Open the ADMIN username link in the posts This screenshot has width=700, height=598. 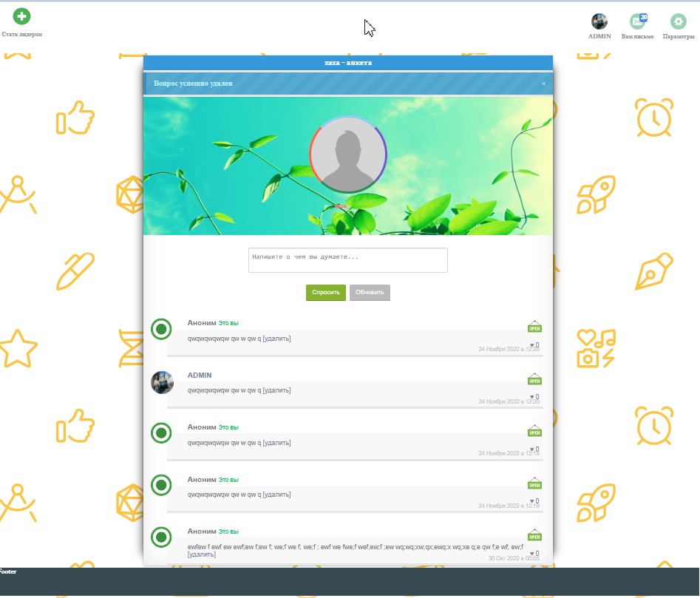pos(200,375)
